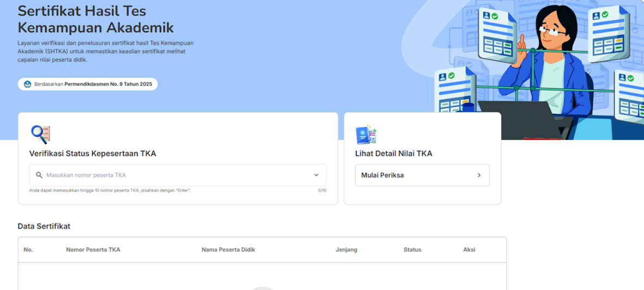Viewport: 644px width, 290px height.
Task: Select the Aksi column header
Action: point(469,250)
